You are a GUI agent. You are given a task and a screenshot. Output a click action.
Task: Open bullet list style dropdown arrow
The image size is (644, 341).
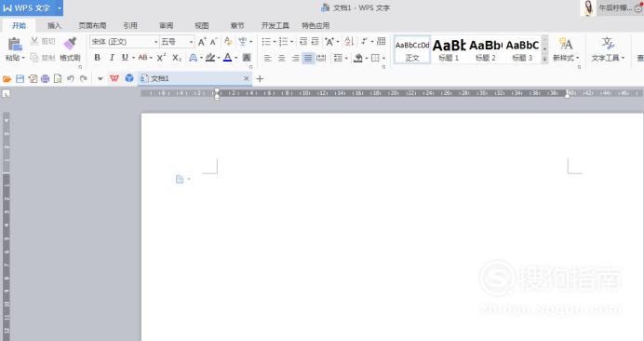(x=275, y=42)
